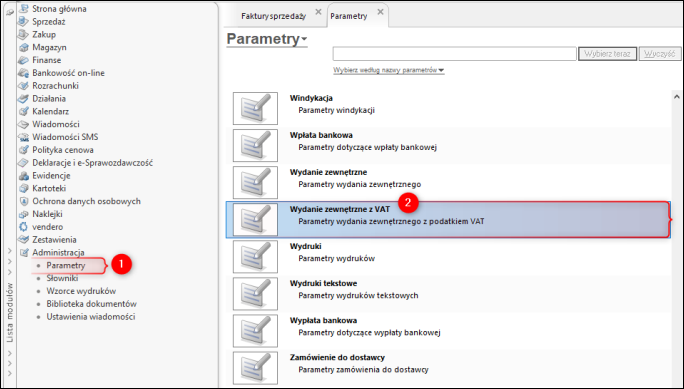Screen dimensions: 684x389
Task: Click the Ewidencje module icon
Action: pos(23,176)
